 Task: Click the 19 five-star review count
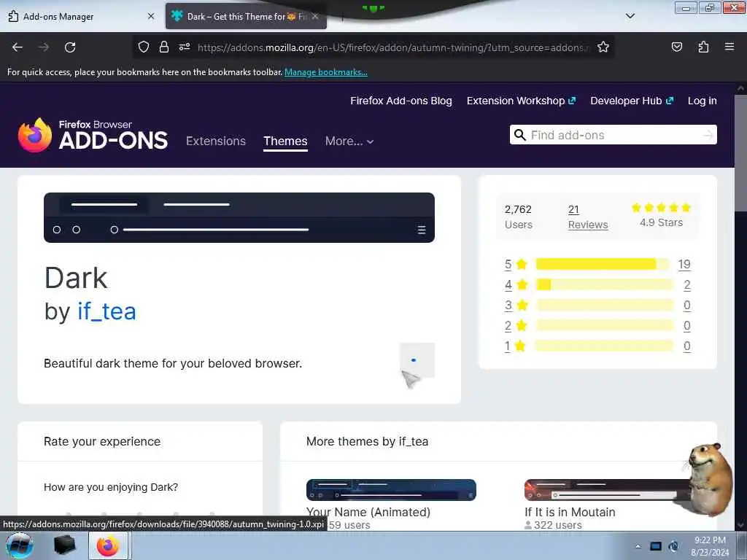coord(684,264)
